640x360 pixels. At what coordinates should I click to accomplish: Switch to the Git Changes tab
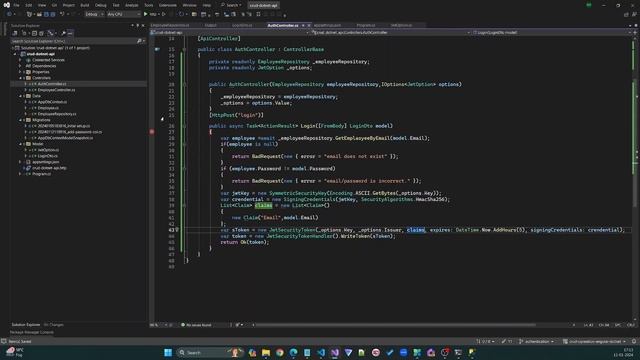point(53,325)
